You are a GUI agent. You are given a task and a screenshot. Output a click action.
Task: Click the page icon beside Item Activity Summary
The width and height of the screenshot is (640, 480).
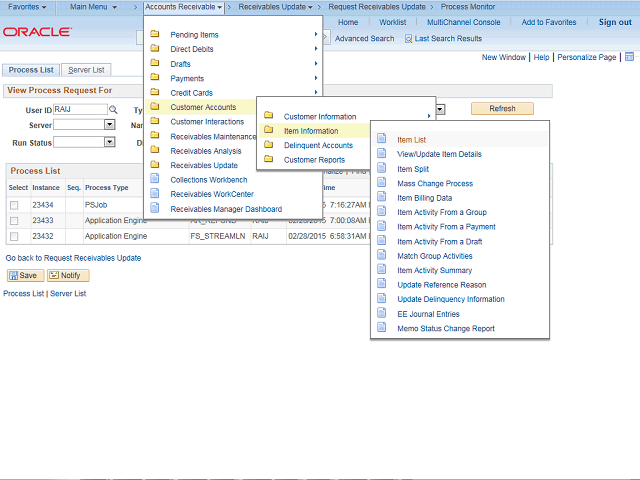click(382, 269)
